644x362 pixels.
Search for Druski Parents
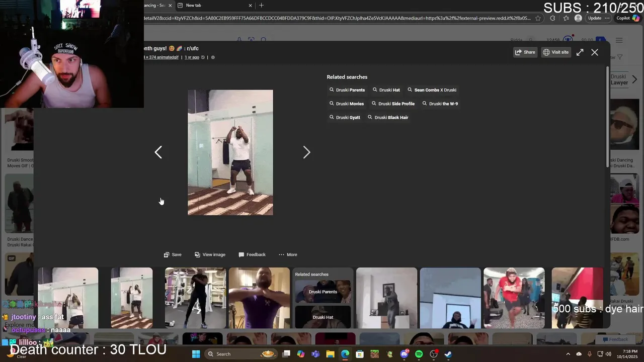[x=347, y=90]
